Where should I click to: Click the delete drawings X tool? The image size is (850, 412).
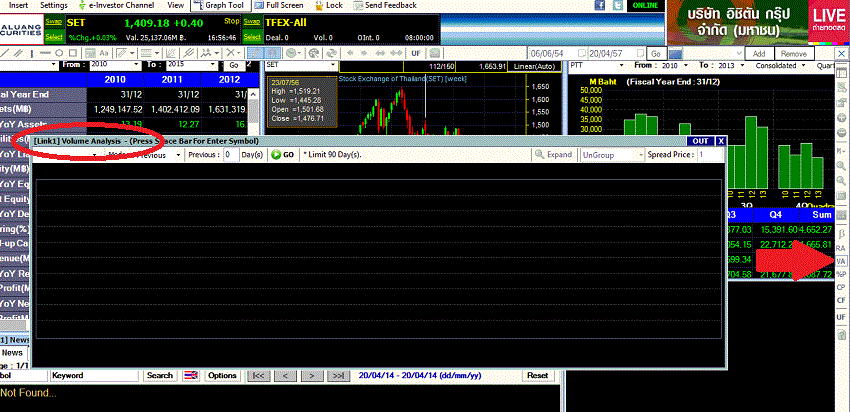[x=231, y=53]
